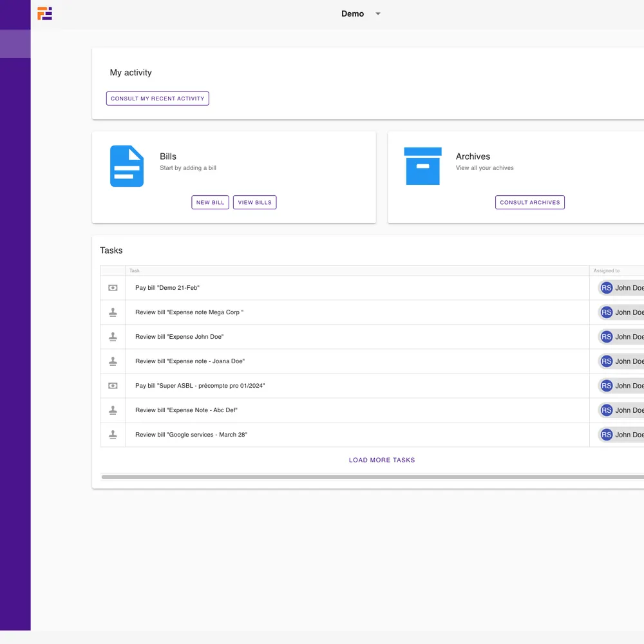This screenshot has width=644, height=644.
Task: Click "Consult Archives"
Action: [x=529, y=202]
